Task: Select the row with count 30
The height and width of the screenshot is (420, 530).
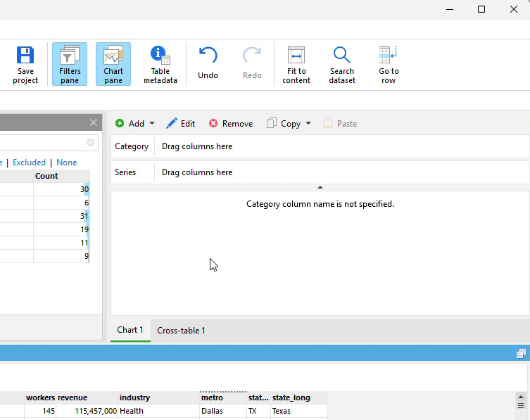Action: (44, 189)
